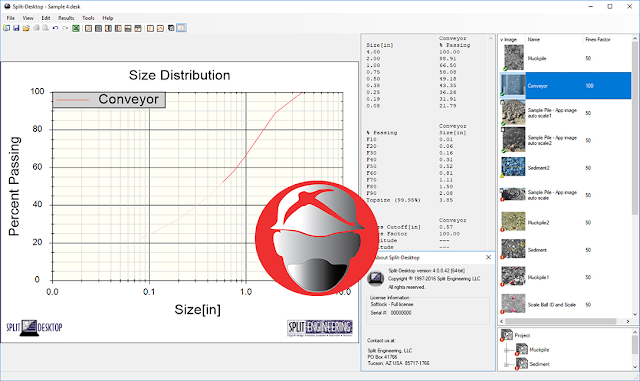
Task: Open the View menu
Action: 28,18
